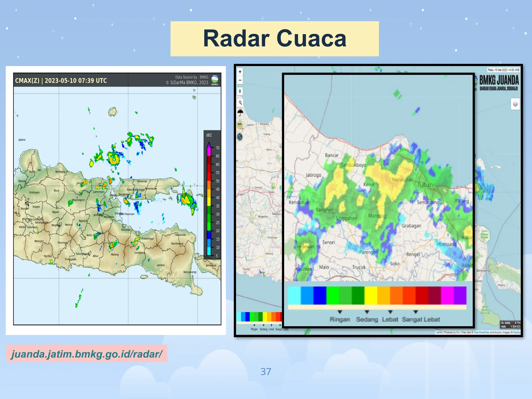Zoom out with the minus button

(240, 80)
